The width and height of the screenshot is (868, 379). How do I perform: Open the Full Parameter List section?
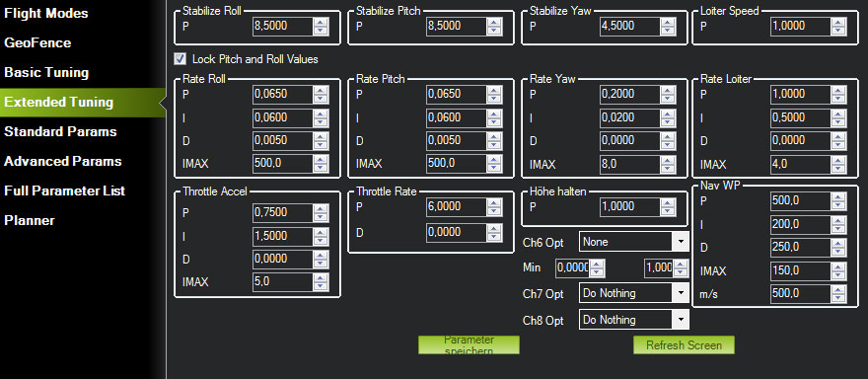coord(65,191)
